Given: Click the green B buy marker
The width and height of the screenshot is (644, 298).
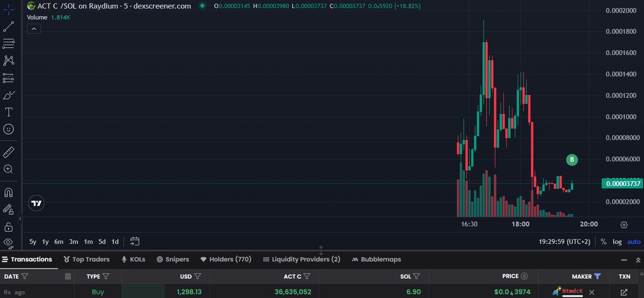Looking at the screenshot, I should tap(572, 159).
